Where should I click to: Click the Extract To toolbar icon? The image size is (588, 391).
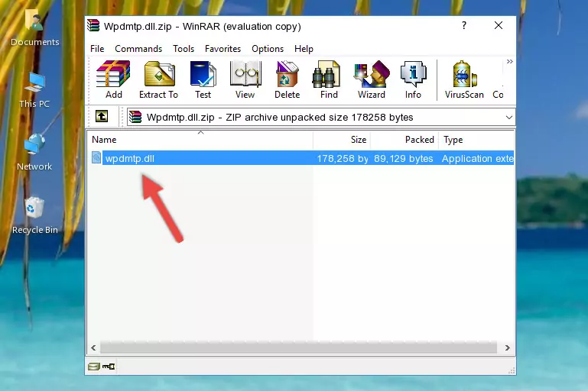pyautogui.click(x=158, y=79)
